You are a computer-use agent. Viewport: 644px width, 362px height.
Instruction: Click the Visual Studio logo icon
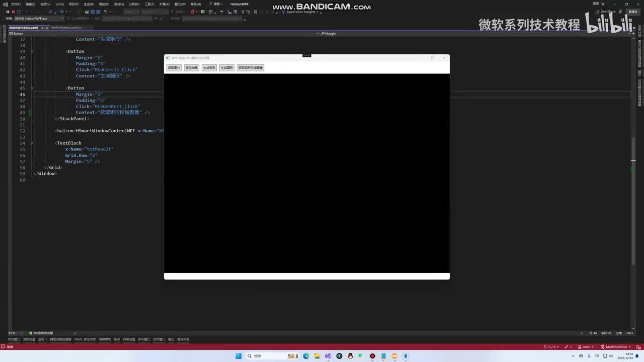tap(5, 4)
